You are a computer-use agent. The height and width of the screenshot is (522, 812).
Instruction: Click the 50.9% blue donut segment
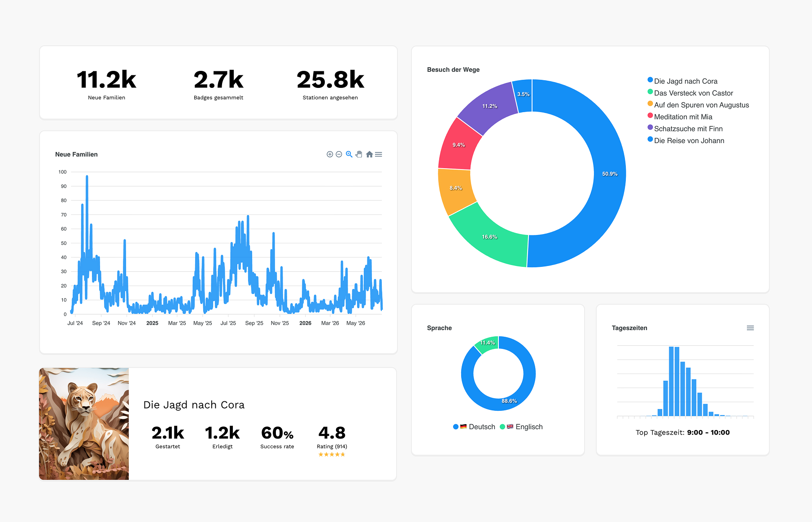click(610, 174)
